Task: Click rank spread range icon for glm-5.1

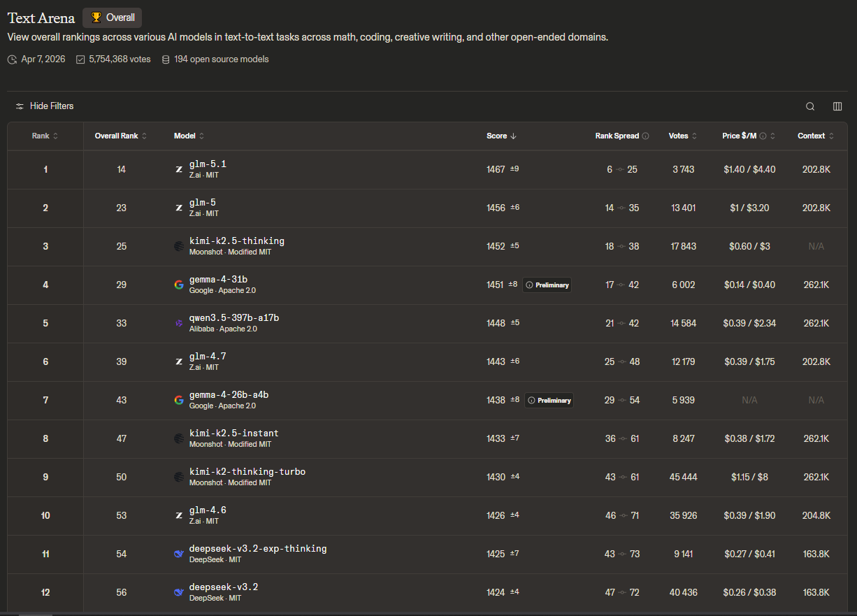Action: point(620,170)
